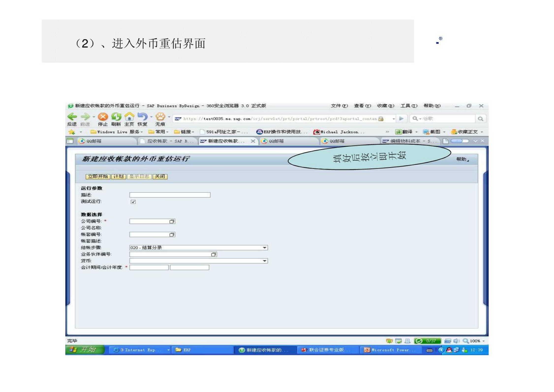Click the 立即开始 button

[98, 176]
